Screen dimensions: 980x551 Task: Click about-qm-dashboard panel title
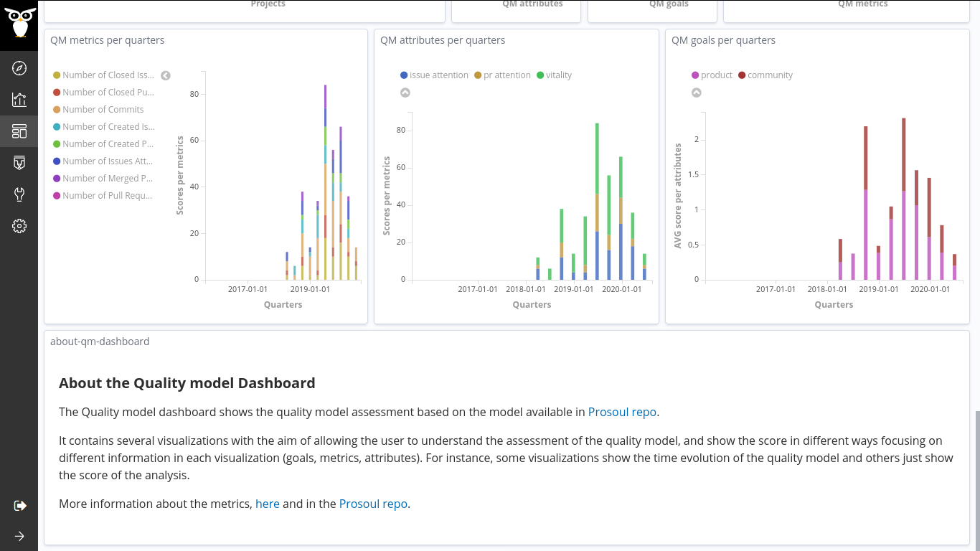pos(100,342)
